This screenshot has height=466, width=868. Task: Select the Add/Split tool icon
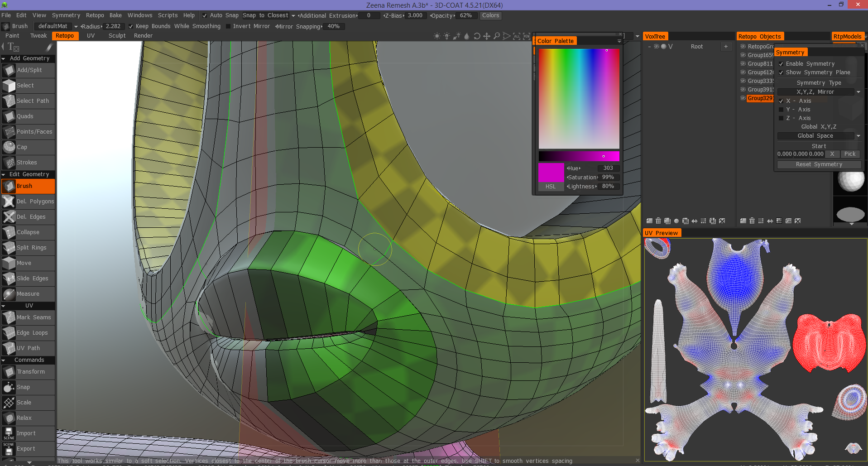(9, 70)
